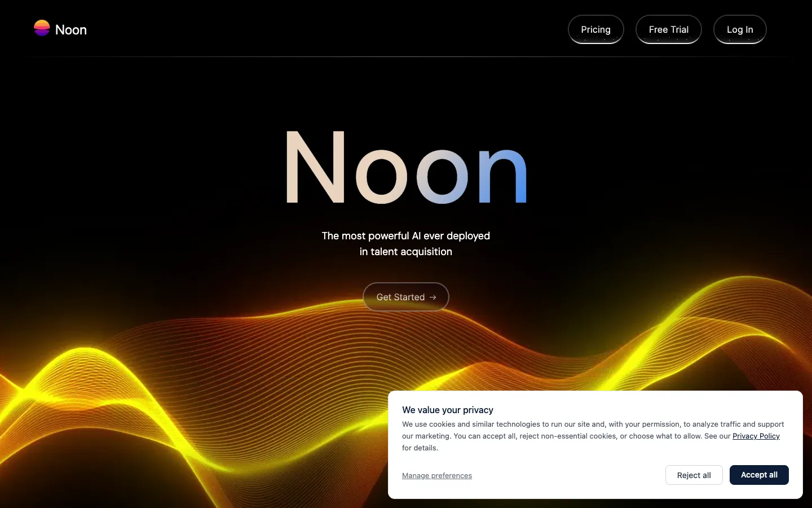Screen dimensions: 812x508
Task: Accept all cookies
Action: click(x=759, y=475)
